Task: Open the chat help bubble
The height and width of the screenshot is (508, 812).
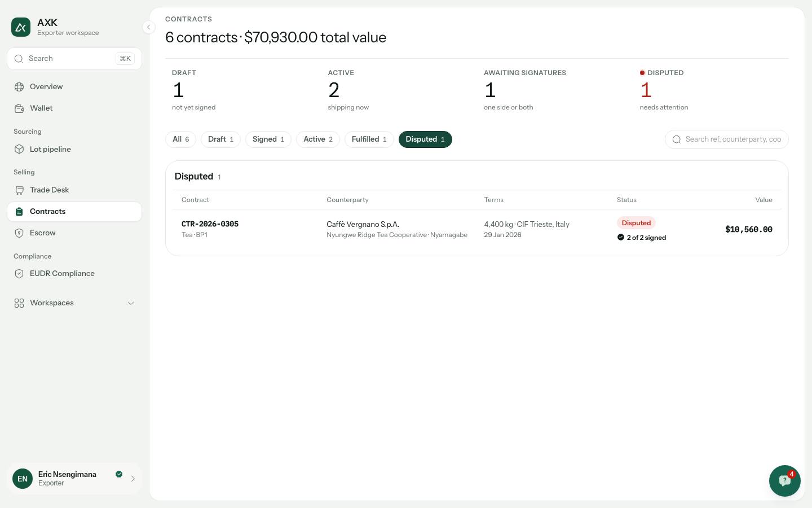Action: pos(784,481)
